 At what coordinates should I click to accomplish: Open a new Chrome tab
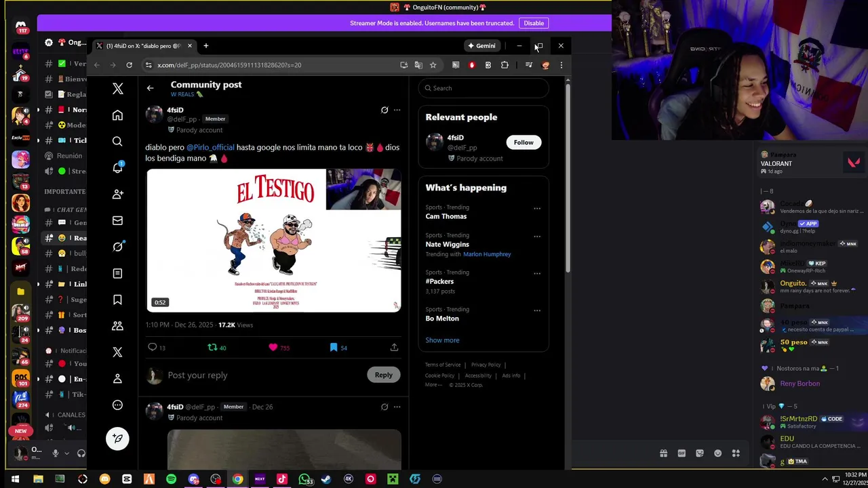point(206,46)
